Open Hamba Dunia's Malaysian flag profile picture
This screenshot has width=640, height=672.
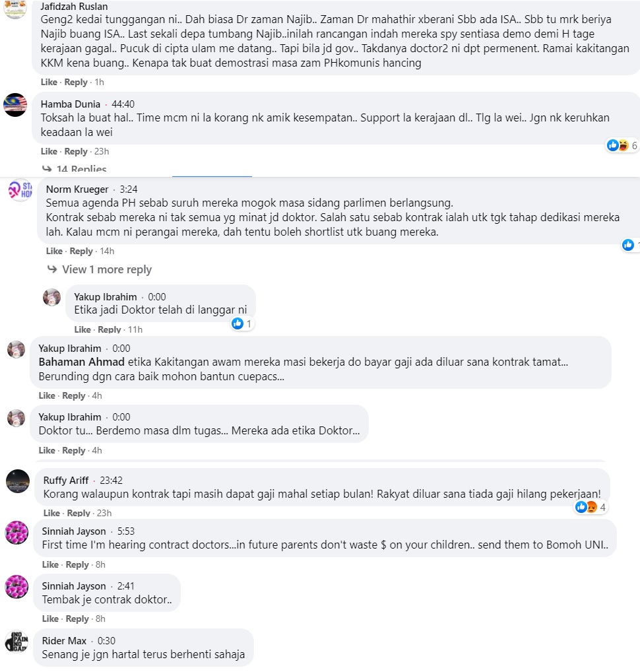15,105
